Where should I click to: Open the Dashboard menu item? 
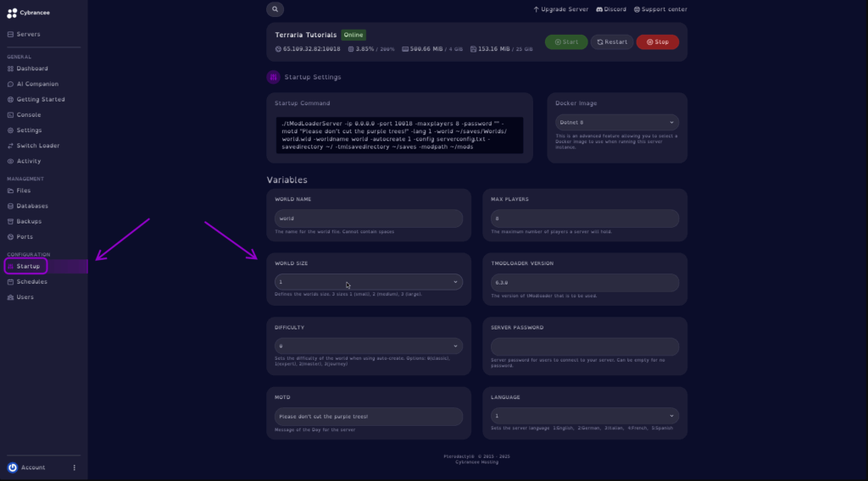click(x=32, y=69)
